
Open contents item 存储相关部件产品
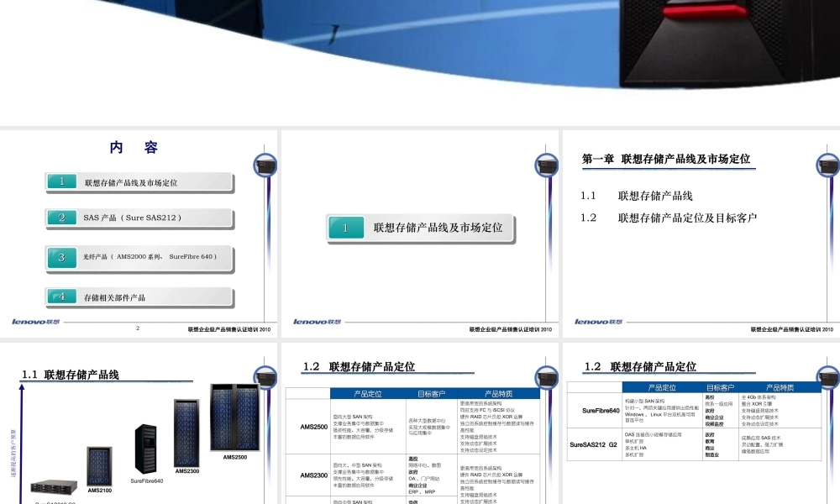point(139,297)
